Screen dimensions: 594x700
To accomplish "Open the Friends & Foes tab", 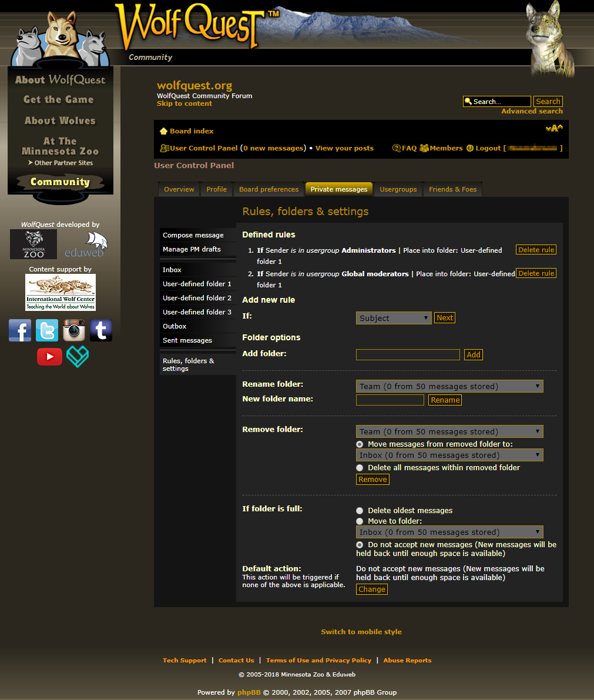I will click(x=452, y=189).
